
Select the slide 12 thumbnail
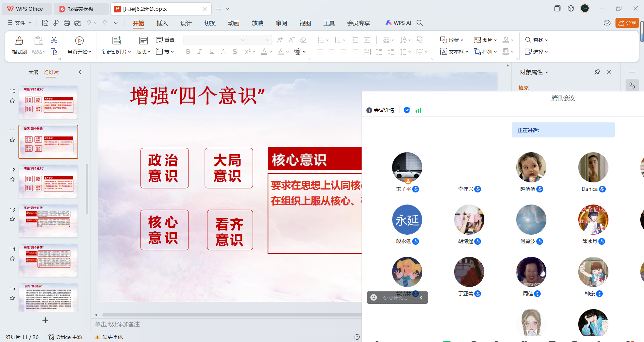48,181
